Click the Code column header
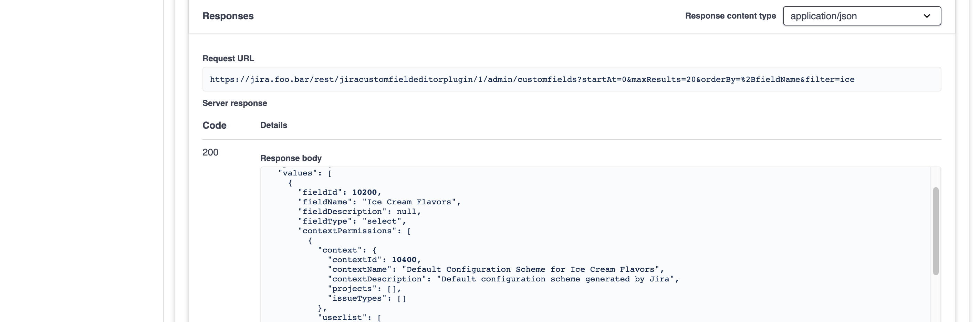 [x=214, y=125]
